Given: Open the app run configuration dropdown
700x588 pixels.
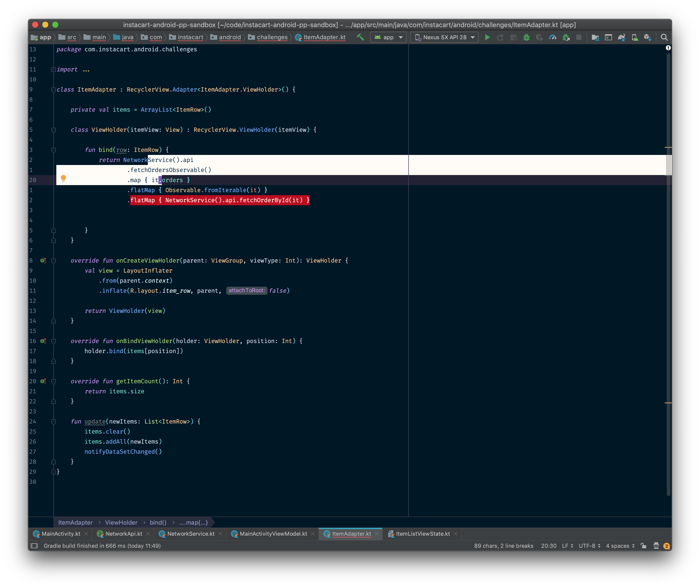Looking at the screenshot, I should (x=388, y=37).
